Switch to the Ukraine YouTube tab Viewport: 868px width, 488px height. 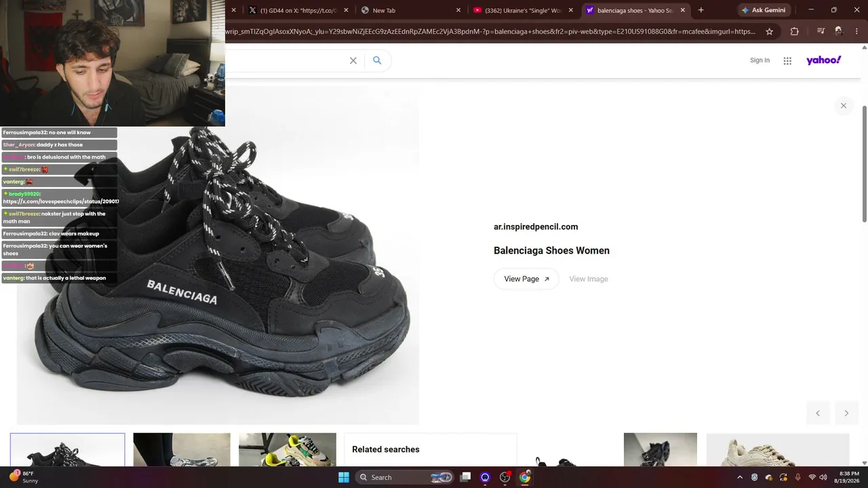click(x=523, y=10)
